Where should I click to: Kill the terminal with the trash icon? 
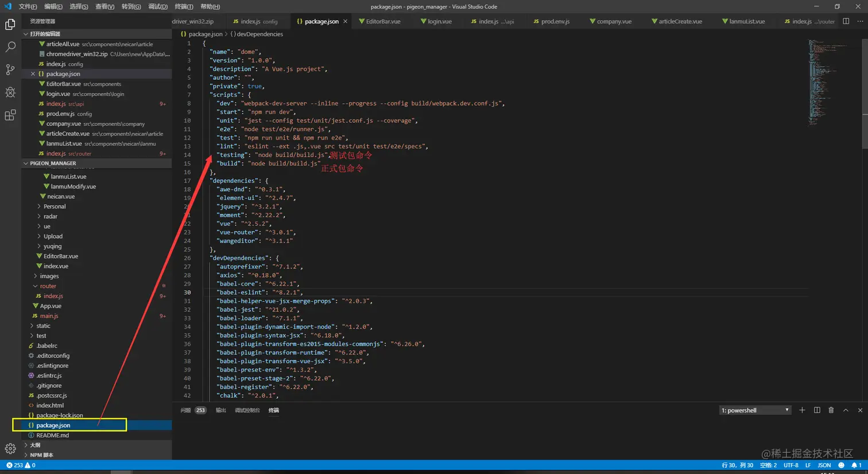click(831, 410)
